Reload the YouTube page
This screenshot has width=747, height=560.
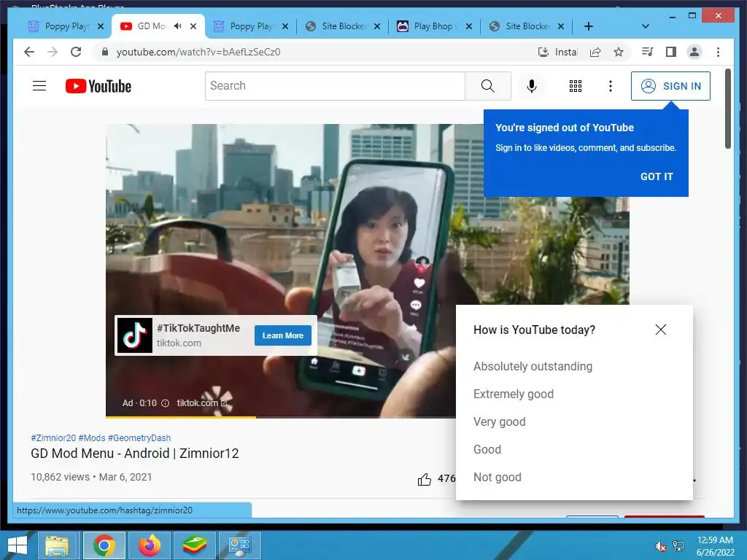pyautogui.click(x=76, y=52)
